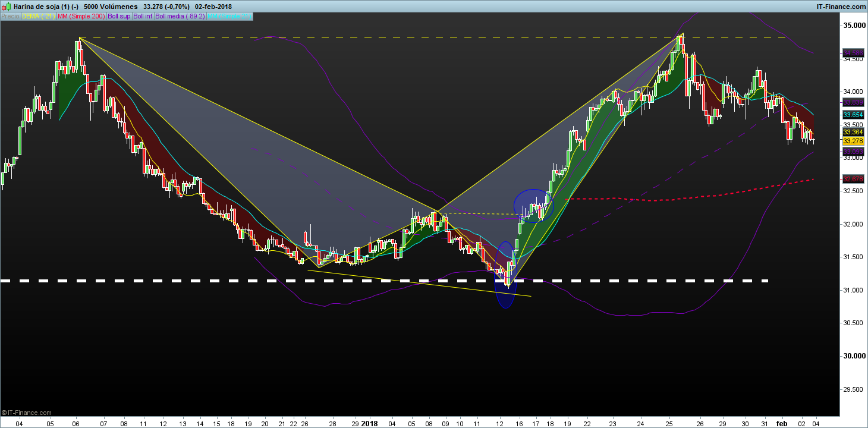Select the Boll sup indicator label

click(x=119, y=17)
